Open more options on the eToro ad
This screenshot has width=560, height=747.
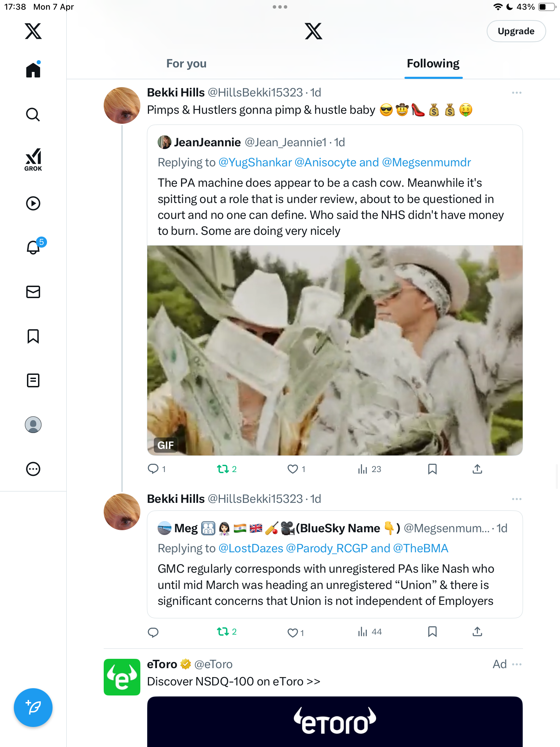pyautogui.click(x=516, y=664)
